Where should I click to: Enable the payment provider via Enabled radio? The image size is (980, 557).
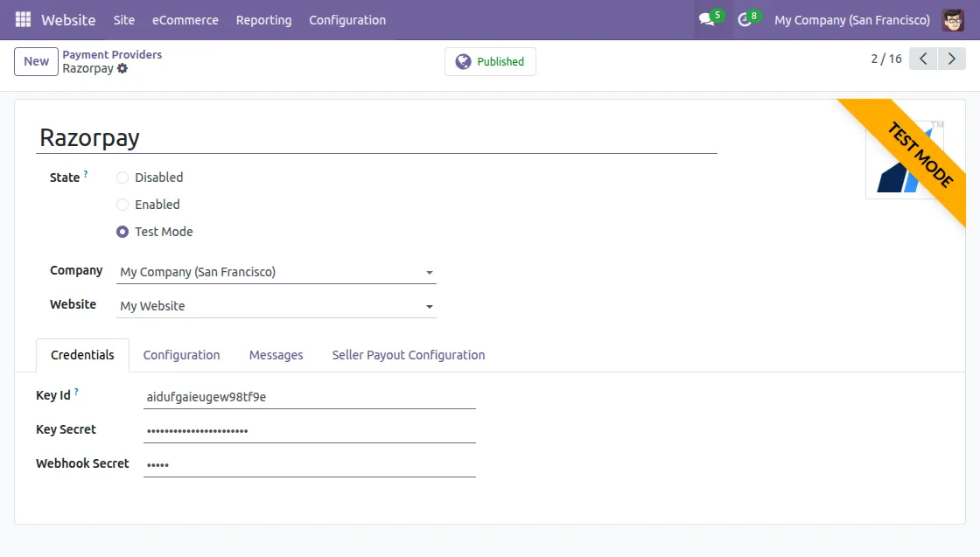coord(122,205)
